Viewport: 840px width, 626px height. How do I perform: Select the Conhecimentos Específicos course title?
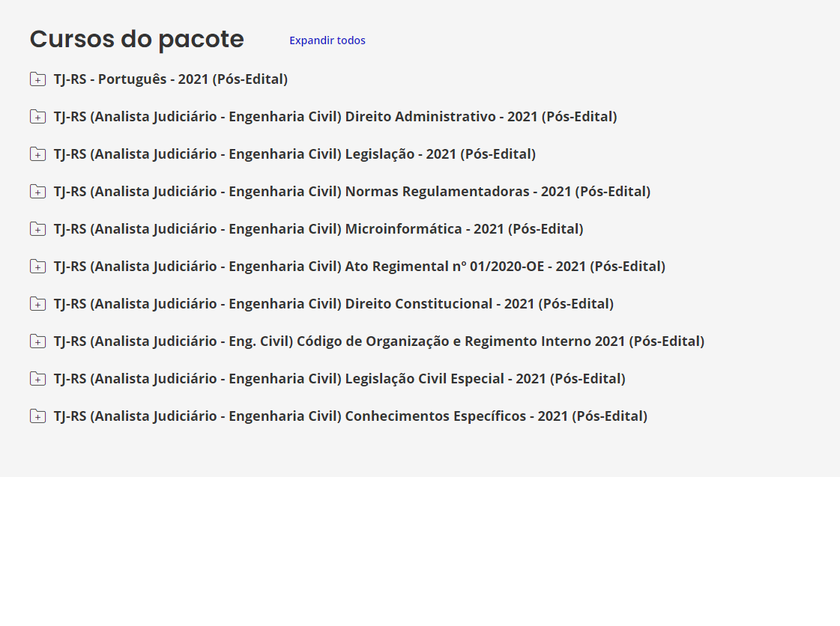pos(350,416)
